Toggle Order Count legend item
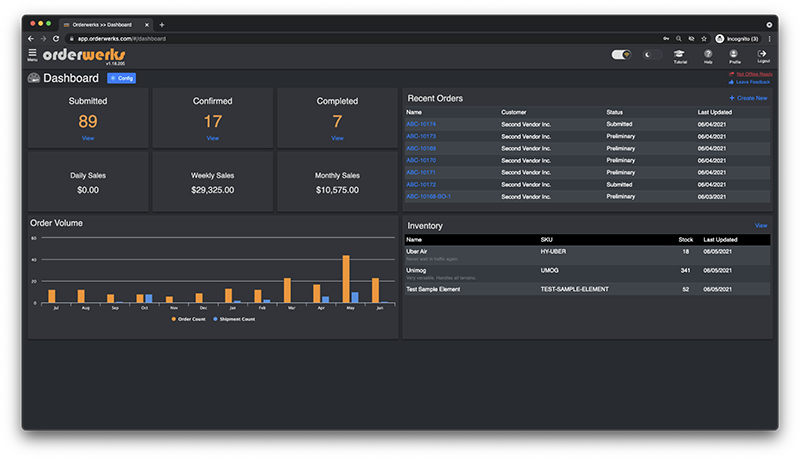 pyautogui.click(x=188, y=319)
